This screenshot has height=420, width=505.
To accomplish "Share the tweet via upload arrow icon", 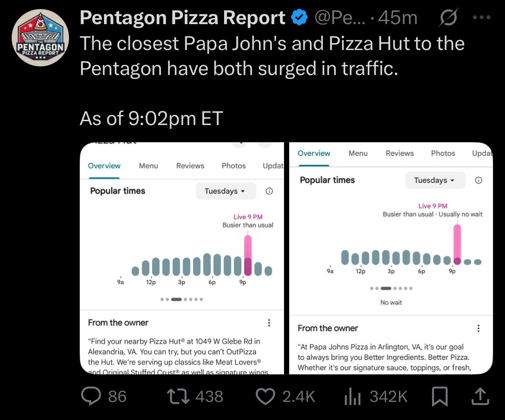I will pos(480,396).
